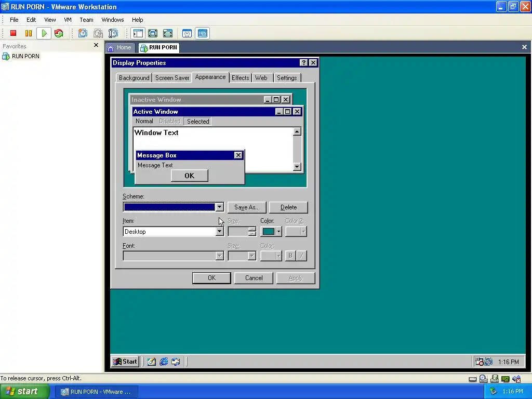Close the Favorites sidebar panel
Image resolution: width=532 pixels, height=399 pixels.
coord(96,45)
